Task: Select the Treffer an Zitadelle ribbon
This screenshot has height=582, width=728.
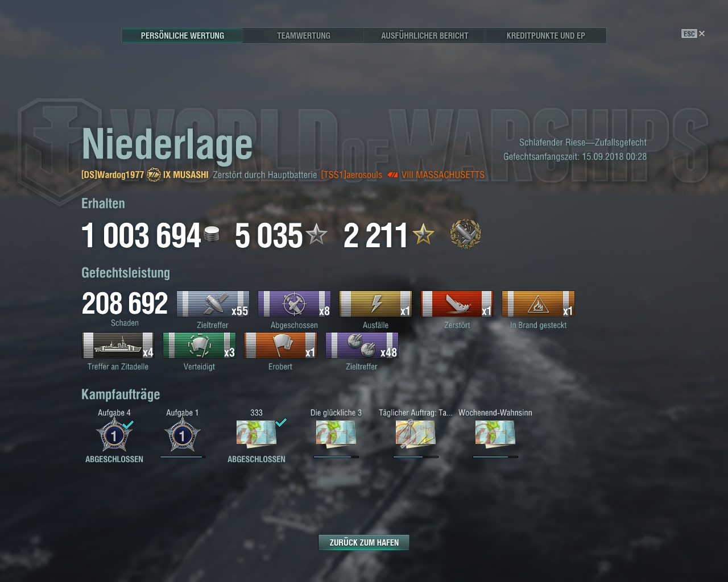Action: click(118, 346)
